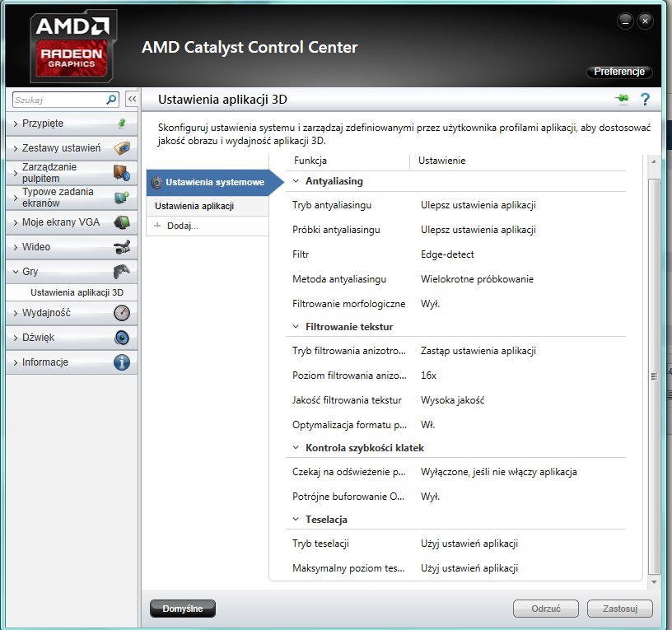Click the Zestawy ustawień presets icon
The width and height of the screenshot is (672, 630).
pyautogui.click(x=122, y=148)
